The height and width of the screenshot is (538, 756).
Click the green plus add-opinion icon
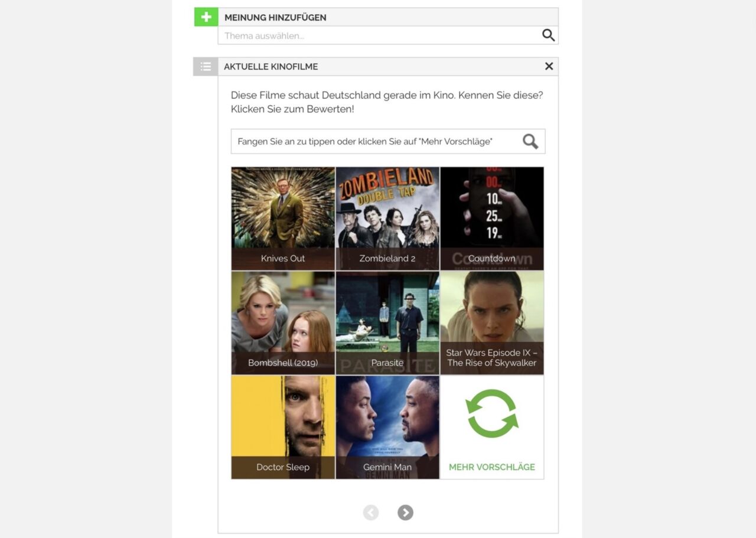(x=206, y=17)
